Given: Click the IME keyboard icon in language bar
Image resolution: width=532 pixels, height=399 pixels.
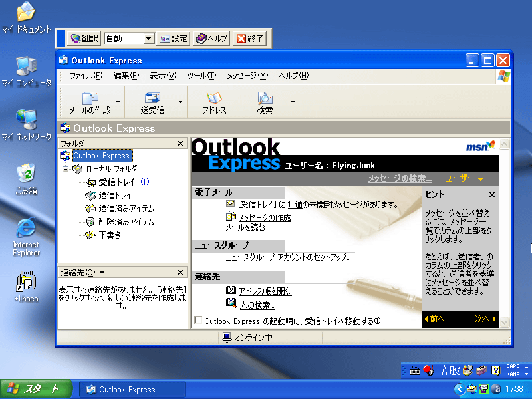Looking at the screenshot, I should (x=414, y=371).
